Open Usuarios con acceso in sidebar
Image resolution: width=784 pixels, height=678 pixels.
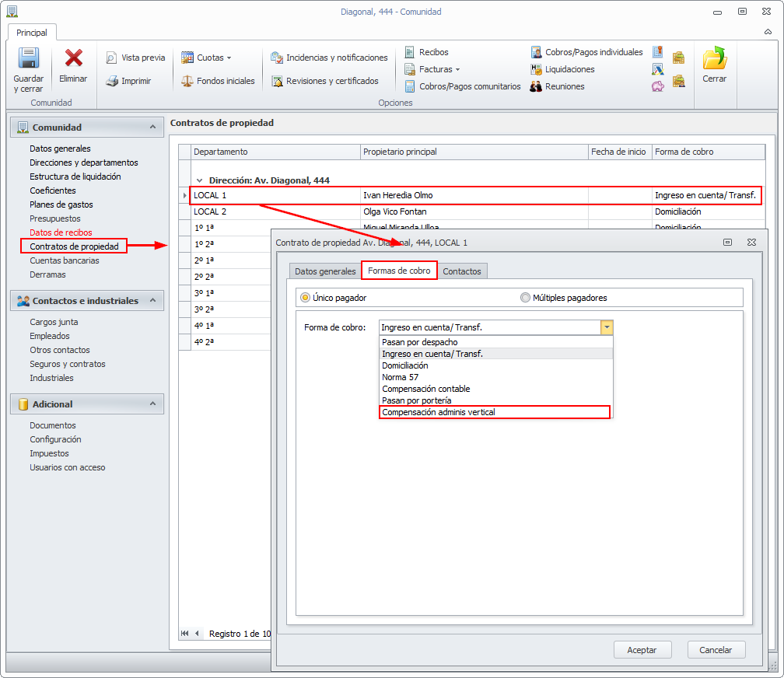68,467
